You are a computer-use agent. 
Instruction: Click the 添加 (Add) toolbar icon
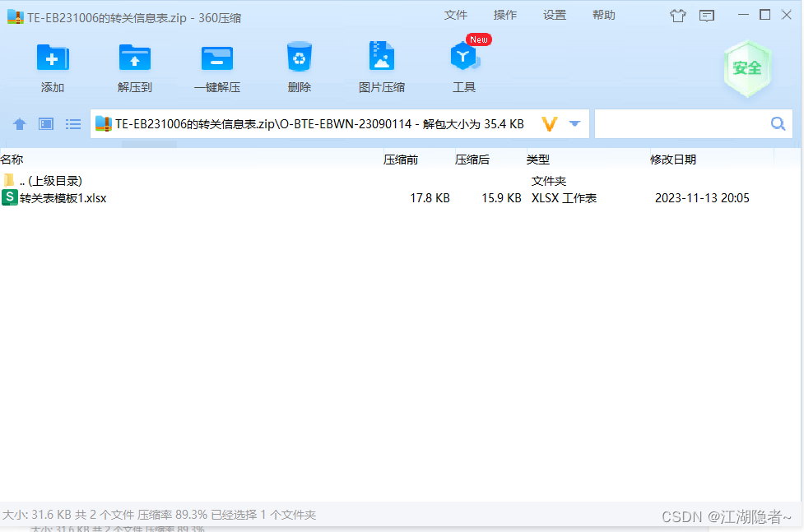point(53,58)
